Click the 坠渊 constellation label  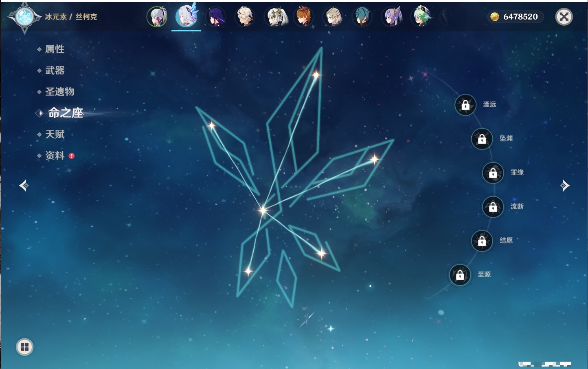(506, 138)
